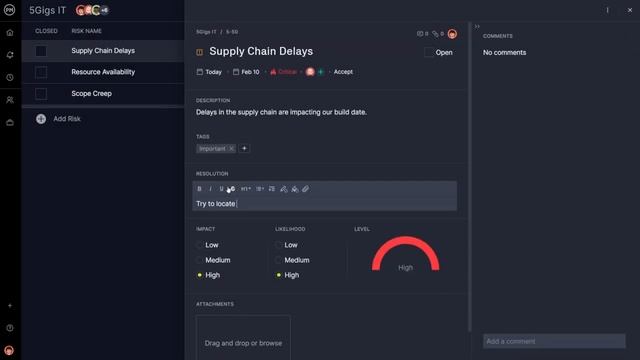Open the H1 heading dropdown
The height and width of the screenshot is (360, 640).
(246, 189)
